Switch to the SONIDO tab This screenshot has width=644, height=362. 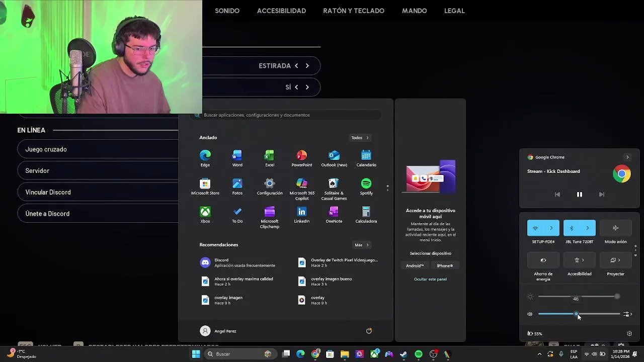tap(227, 11)
